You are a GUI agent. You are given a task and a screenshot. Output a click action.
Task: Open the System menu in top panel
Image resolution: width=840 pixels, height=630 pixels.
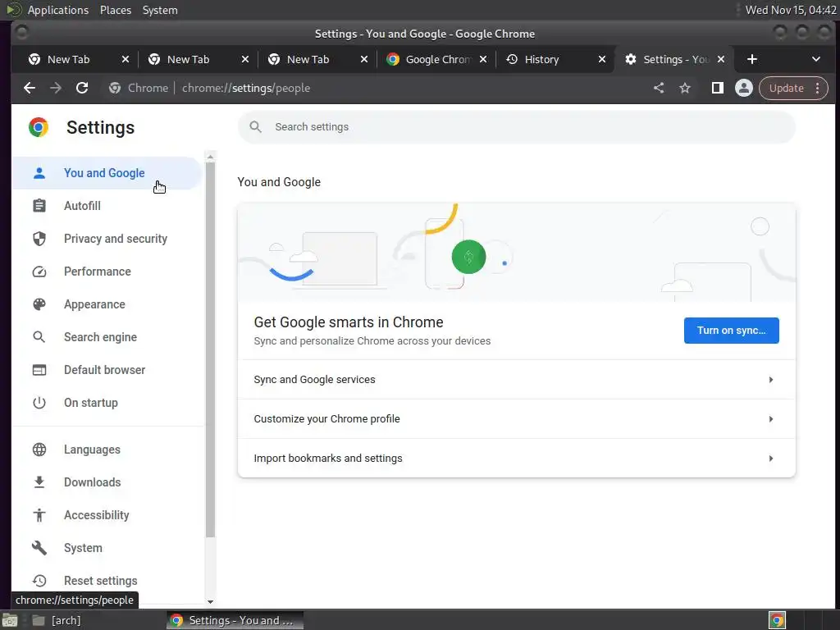pyautogui.click(x=160, y=10)
